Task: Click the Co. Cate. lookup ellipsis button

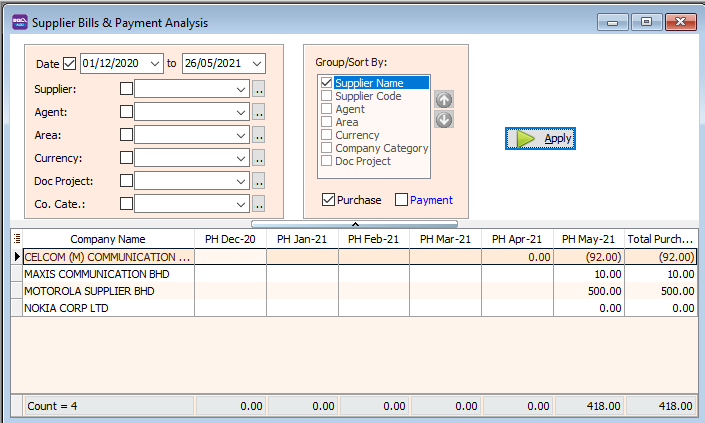Action: [258, 204]
